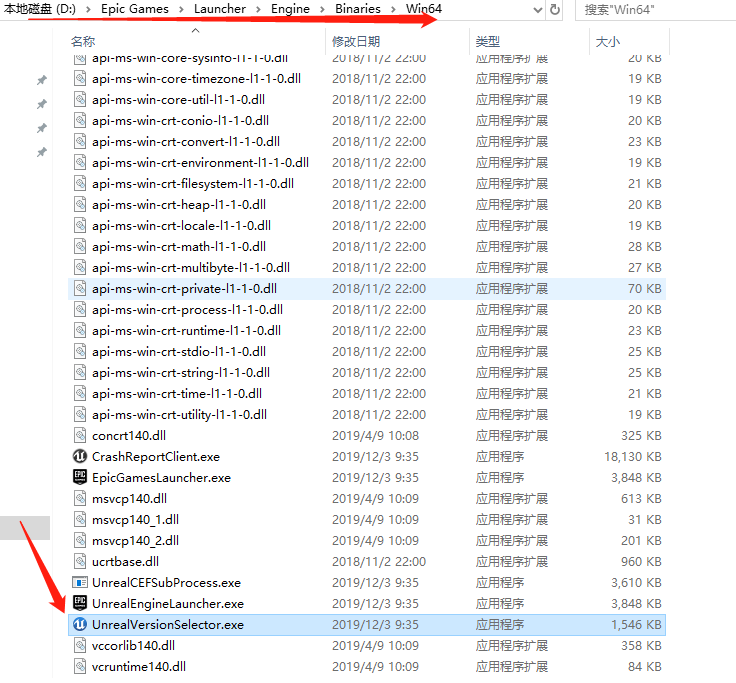Click icon of api-ms-win-crt-conio-l1-1-0.dll
Image resolution: width=736 pixels, height=683 pixels.
[80, 121]
